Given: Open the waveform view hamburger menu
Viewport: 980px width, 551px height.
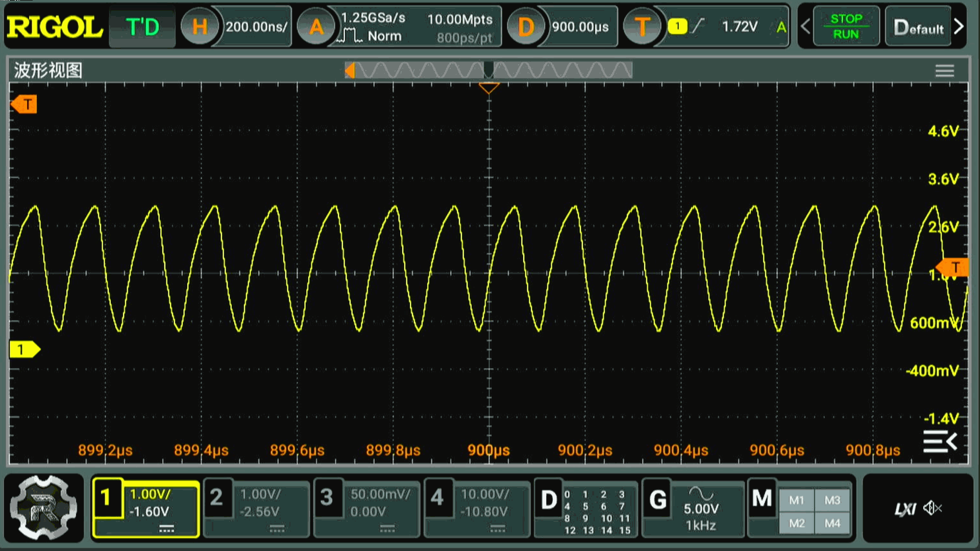Looking at the screenshot, I should (x=944, y=70).
